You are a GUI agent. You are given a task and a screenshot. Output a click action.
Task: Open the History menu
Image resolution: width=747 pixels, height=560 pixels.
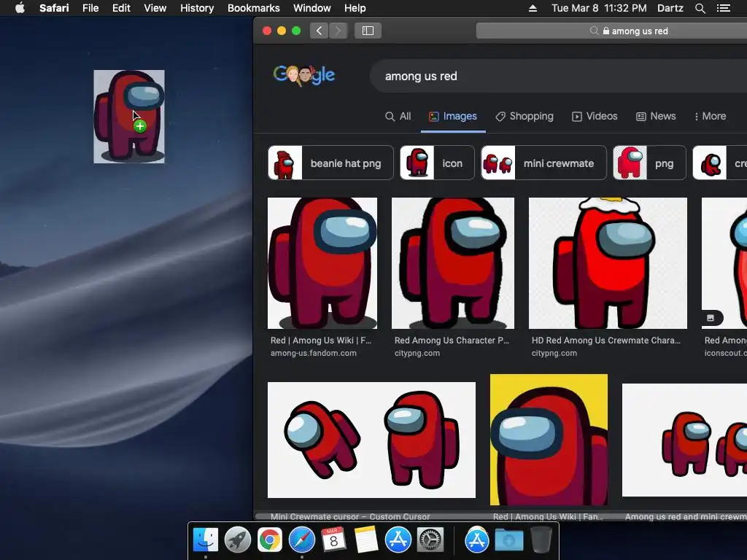[197, 8]
